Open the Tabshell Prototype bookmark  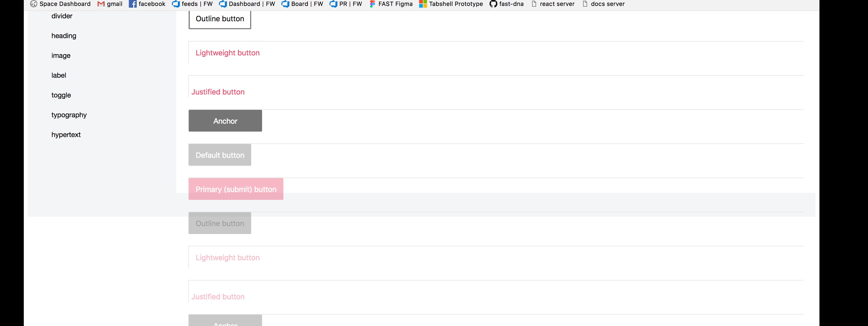(451, 4)
